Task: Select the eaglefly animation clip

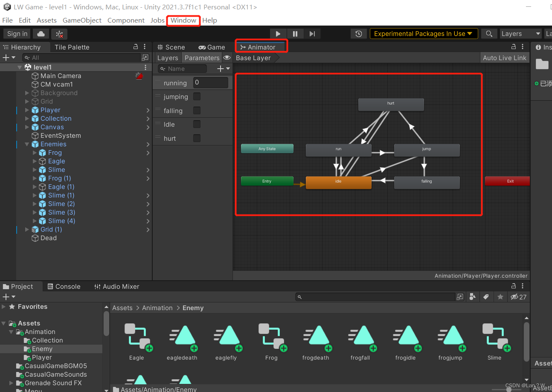Action: point(226,342)
